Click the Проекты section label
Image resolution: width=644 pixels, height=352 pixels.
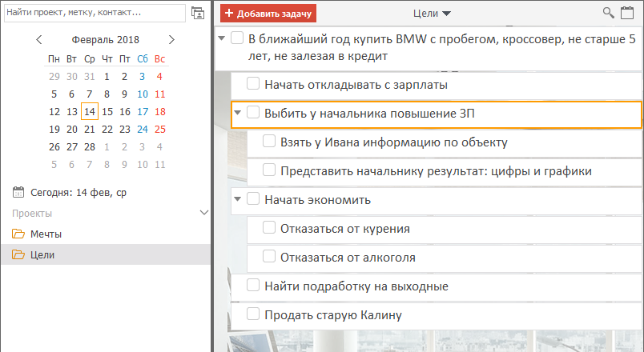click(x=32, y=214)
